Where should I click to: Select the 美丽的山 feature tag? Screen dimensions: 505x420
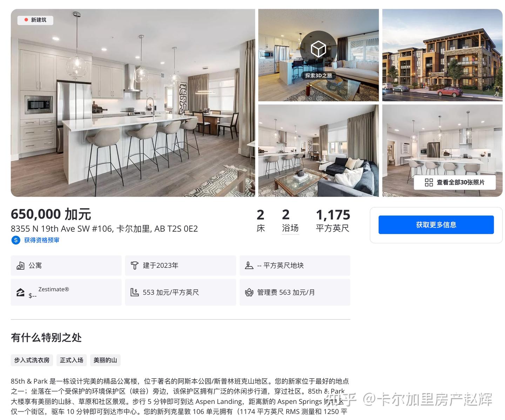pyautogui.click(x=105, y=360)
